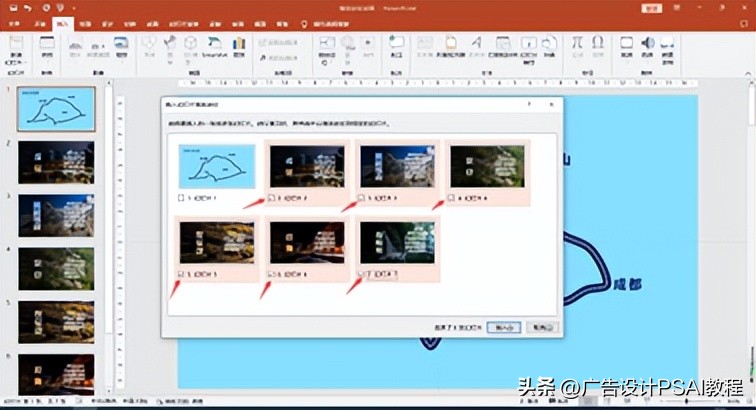Viewport: 756px width, 410px height.
Task: Tick checkbox for slide 6 in dialog
Action: click(x=271, y=274)
